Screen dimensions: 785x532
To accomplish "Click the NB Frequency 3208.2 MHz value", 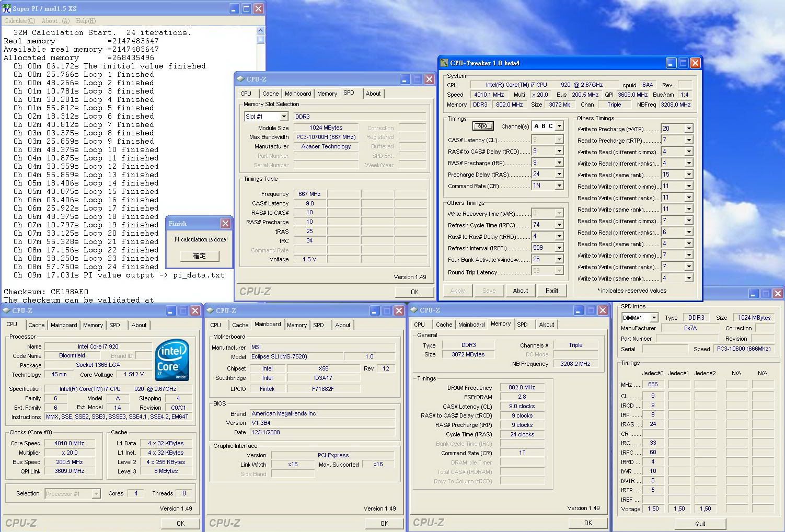I will pos(575,364).
